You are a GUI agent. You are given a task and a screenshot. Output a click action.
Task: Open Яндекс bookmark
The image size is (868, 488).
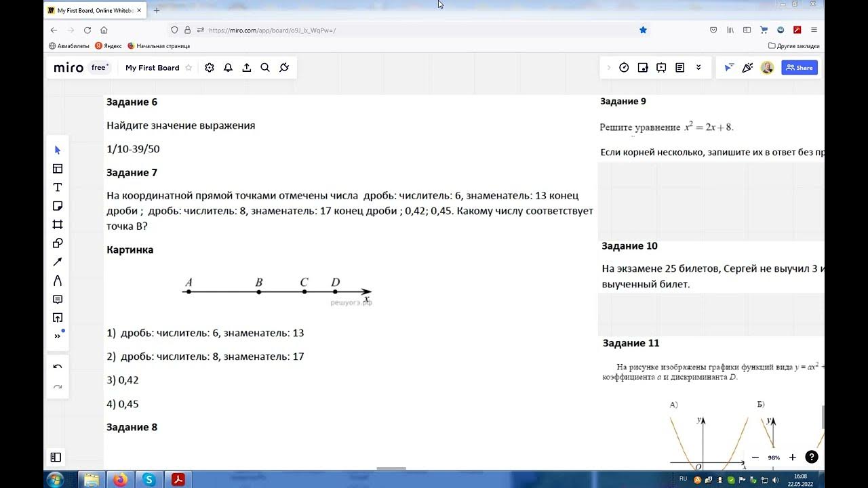click(x=108, y=46)
